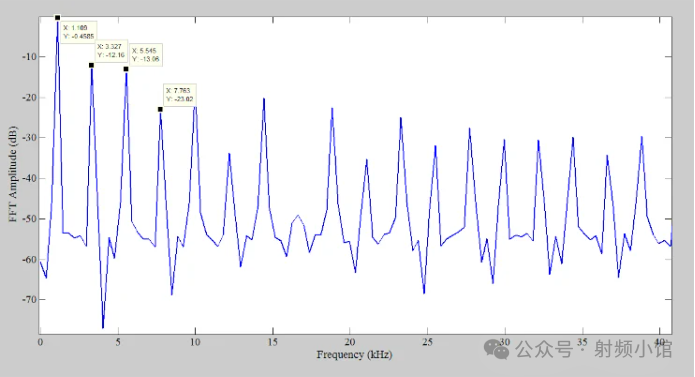Click the data tip box showing X: 5.545
695x377 pixels.
tap(146, 54)
